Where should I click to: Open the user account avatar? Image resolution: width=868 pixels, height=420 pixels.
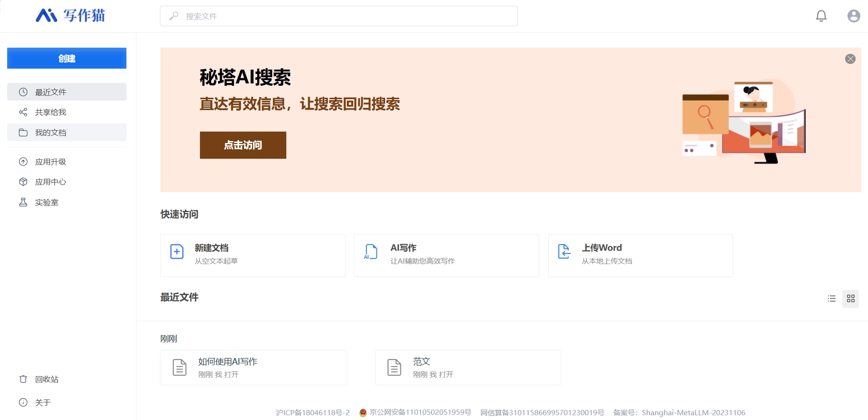pyautogui.click(x=854, y=16)
